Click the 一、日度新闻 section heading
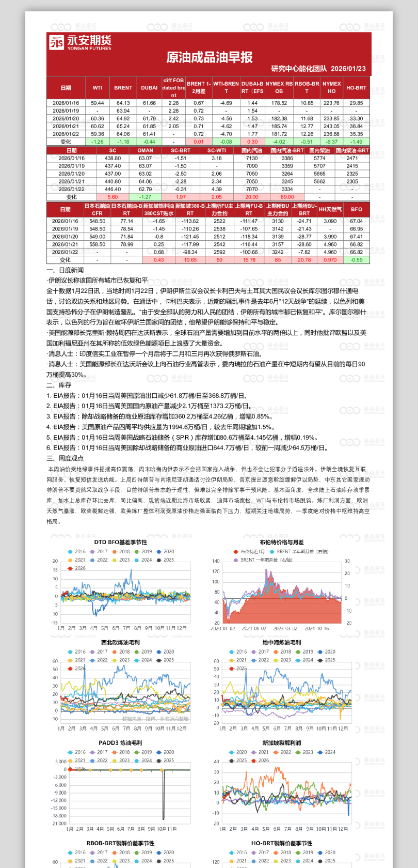This screenshot has width=418, height=868. tap(65, 270)
